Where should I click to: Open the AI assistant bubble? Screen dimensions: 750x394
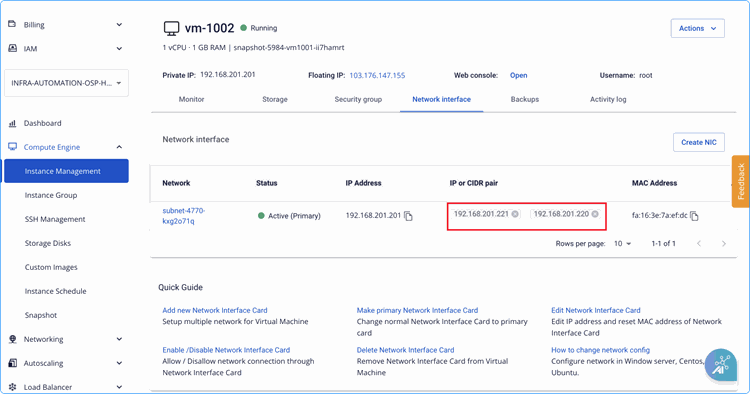click(x=720, y=365)
